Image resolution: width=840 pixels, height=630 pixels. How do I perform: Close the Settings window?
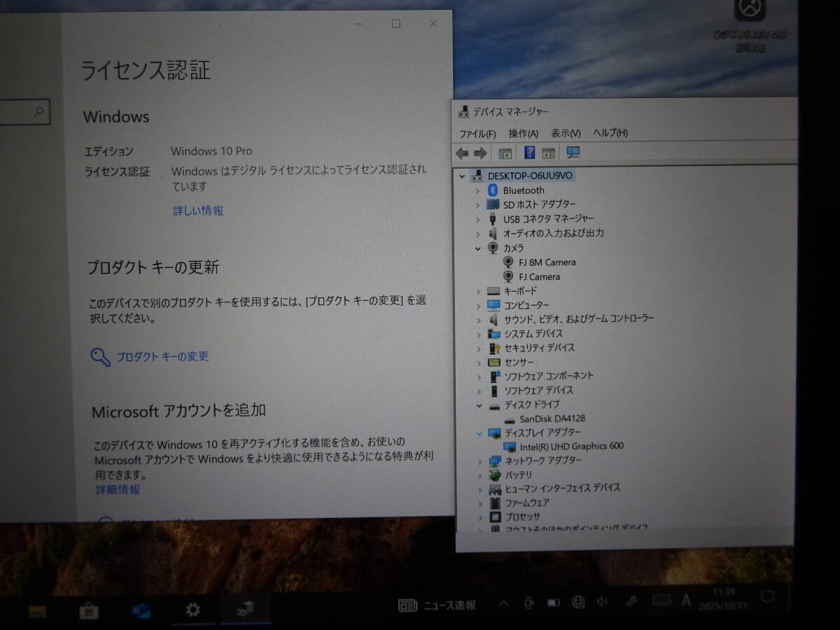[x=433, y=24]
